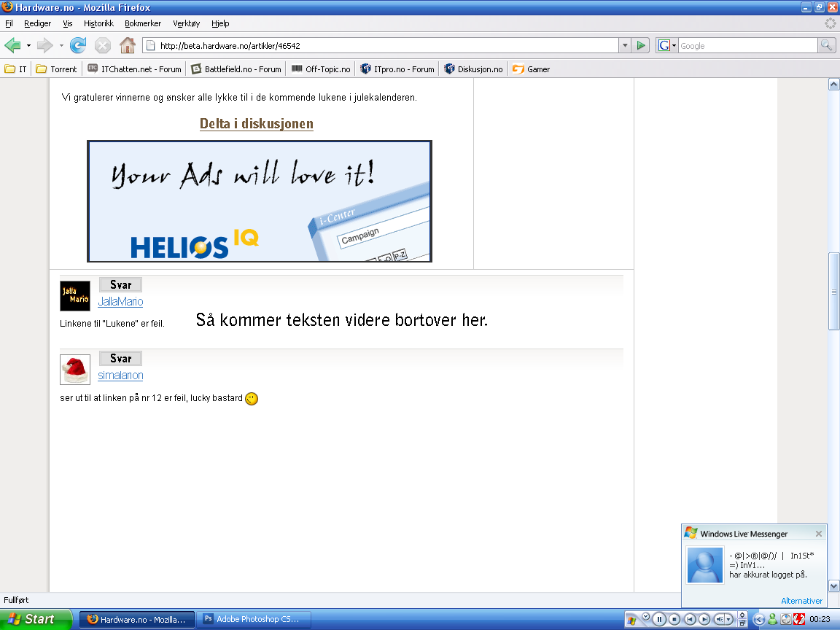Image resolution: width=840 pixels, height=630 pixels.
Task: Click the page scrollbar down arrow
Action: click(x=833, y=586)
